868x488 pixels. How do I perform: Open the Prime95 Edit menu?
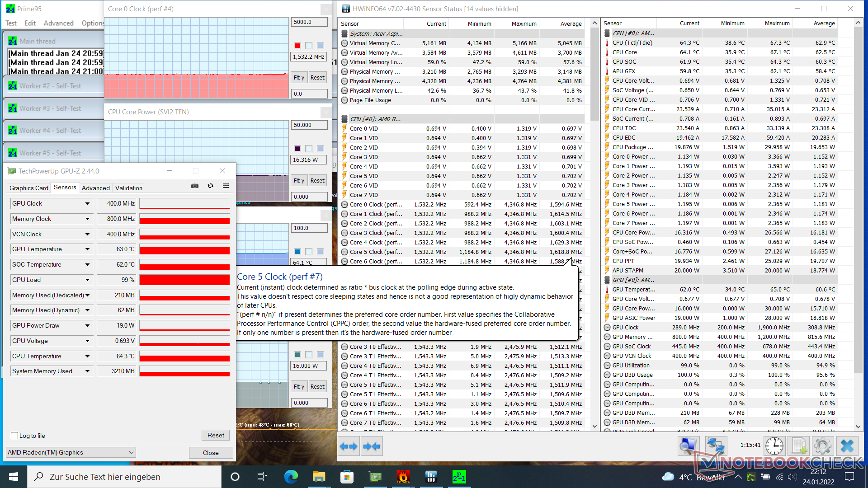[x=30, y=23]
